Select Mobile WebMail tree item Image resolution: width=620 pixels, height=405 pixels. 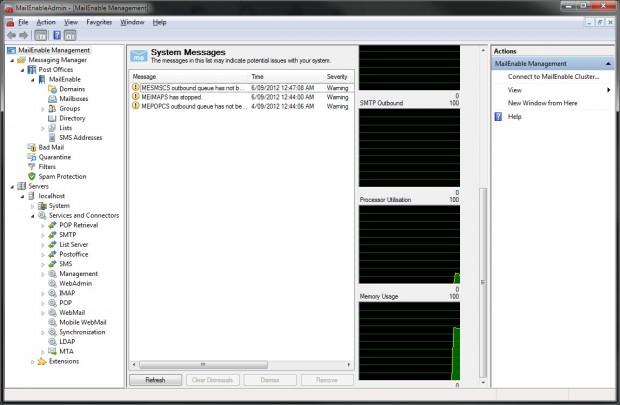pyautogui.click(x=83, y=322)
